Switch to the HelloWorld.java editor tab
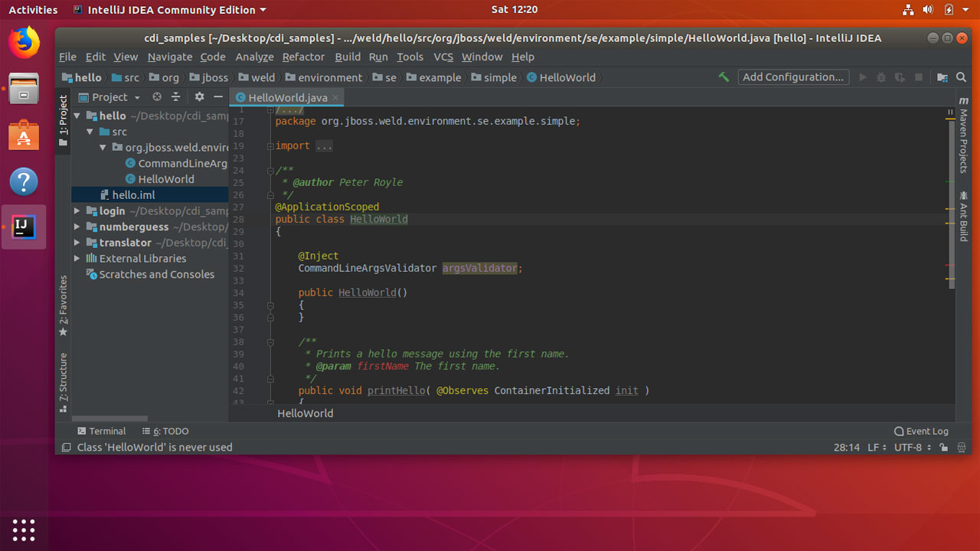 [286, 98]
